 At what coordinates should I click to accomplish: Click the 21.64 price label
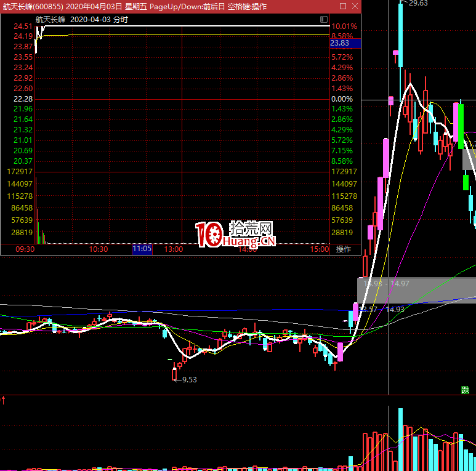23,119
